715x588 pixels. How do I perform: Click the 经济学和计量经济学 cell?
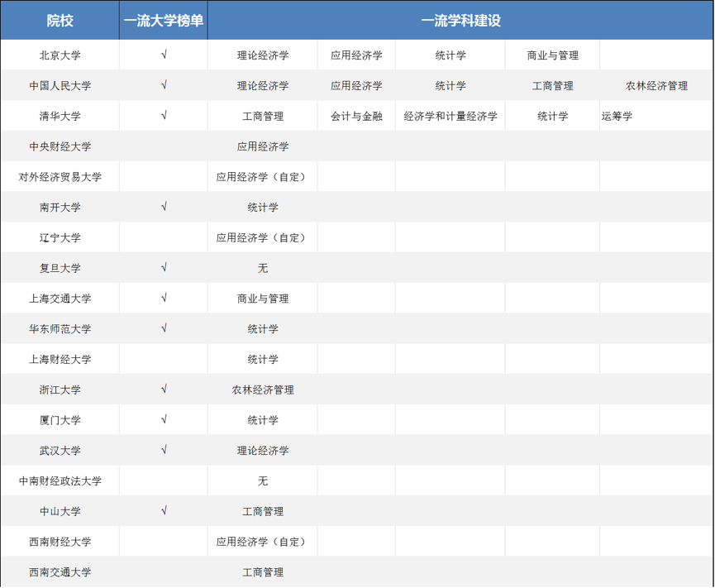click(x=450, y=116)
